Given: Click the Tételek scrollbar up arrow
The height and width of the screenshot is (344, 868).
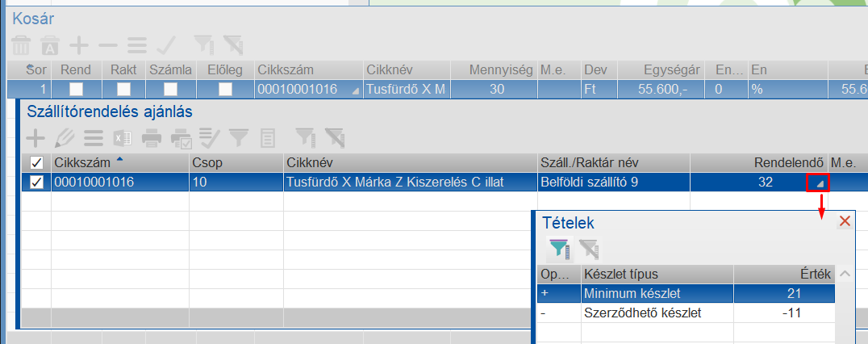Looking at the screenshot, I should pyautogui.click(x=845, y=274).
